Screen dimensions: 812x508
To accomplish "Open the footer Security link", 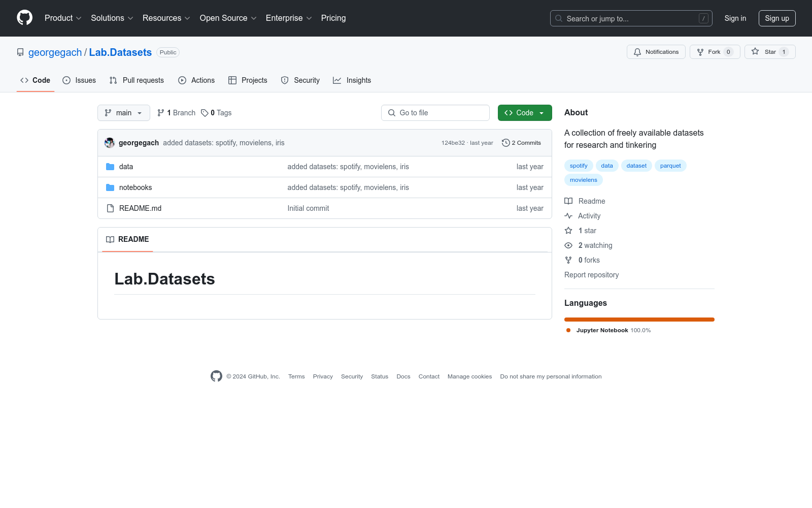I will (x=352, y=376).
